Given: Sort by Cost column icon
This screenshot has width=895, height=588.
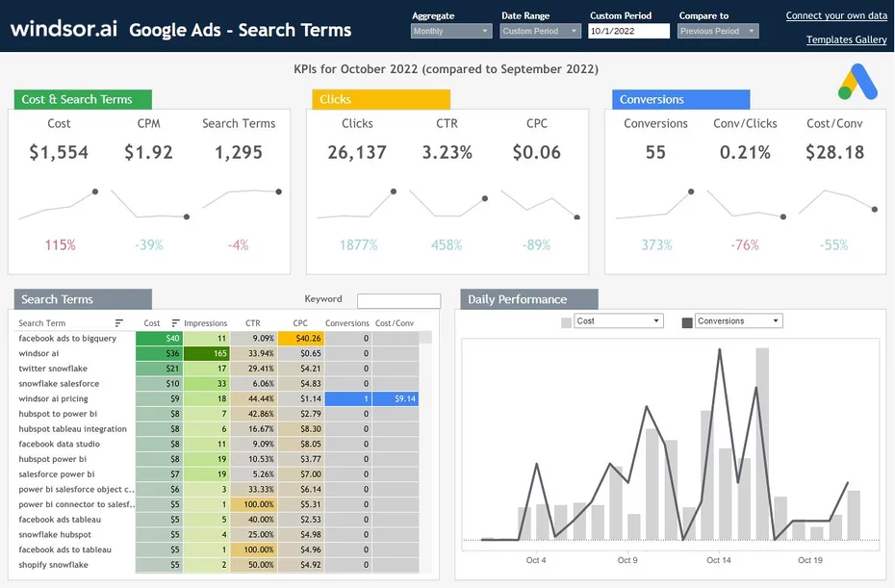Looking at the screenshot, I should [x=175, y=323].
